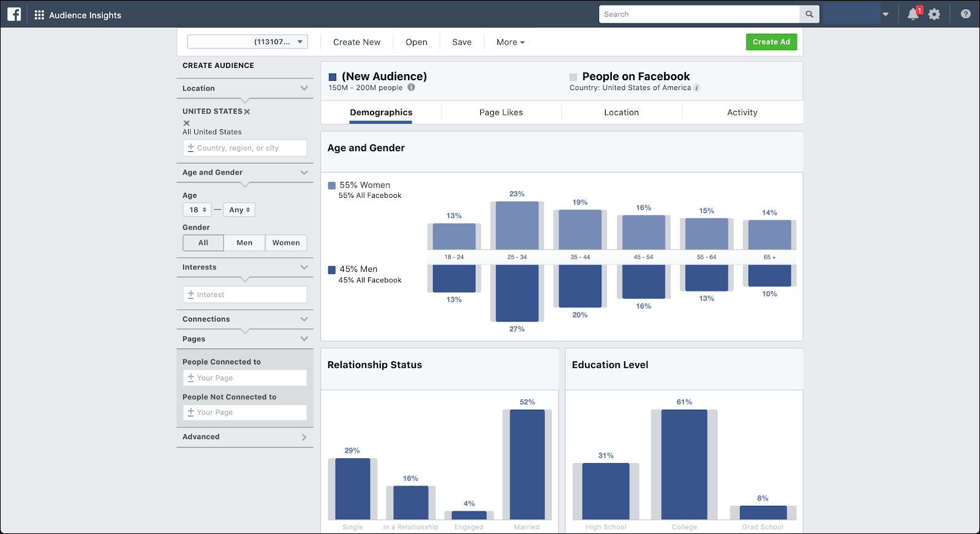This screenshot has height=534, width=980.
Task: Show info about United States of America country
Action: coord(696,88)
